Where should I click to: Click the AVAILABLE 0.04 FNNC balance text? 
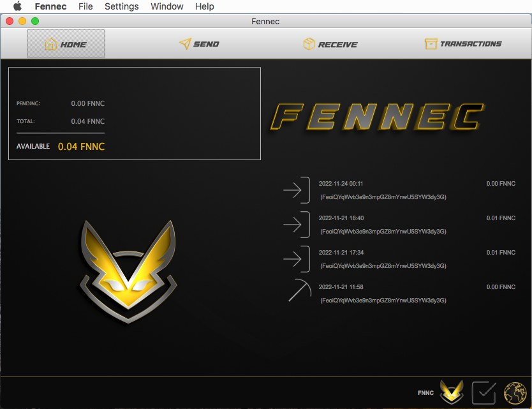pyautogui.click(x=60, y=146)
